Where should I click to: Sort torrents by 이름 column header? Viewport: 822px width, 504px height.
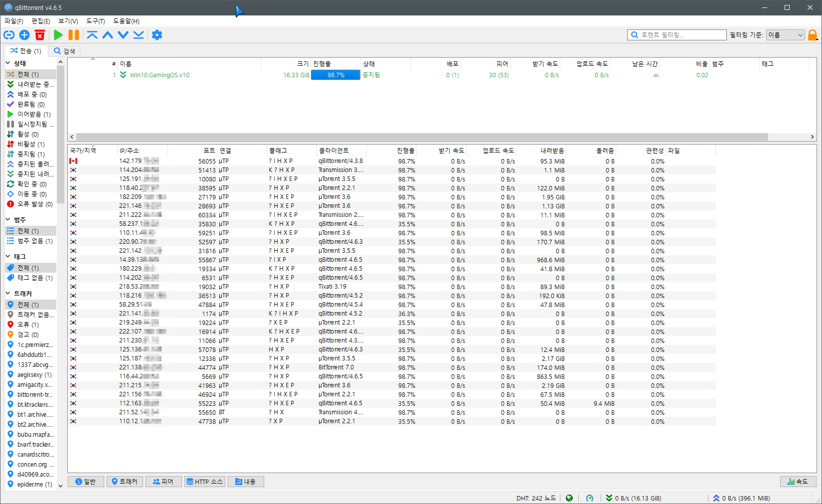[189, 64]
